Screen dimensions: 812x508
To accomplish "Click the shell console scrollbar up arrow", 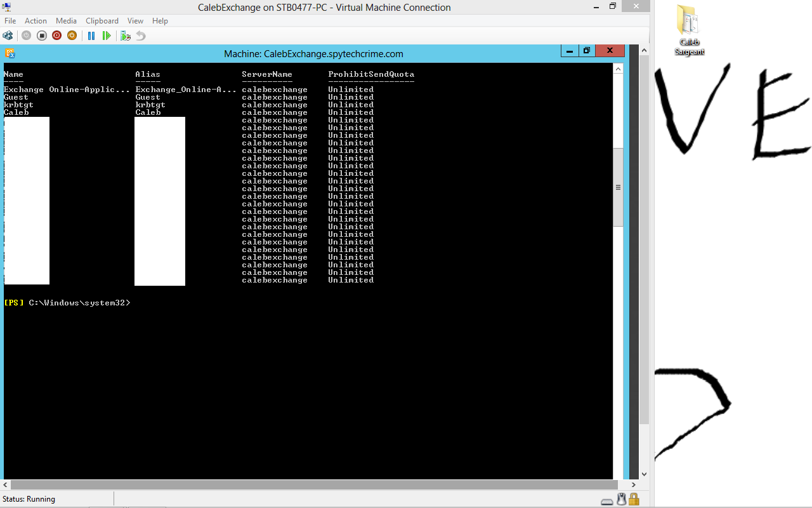I will point(619,68).
